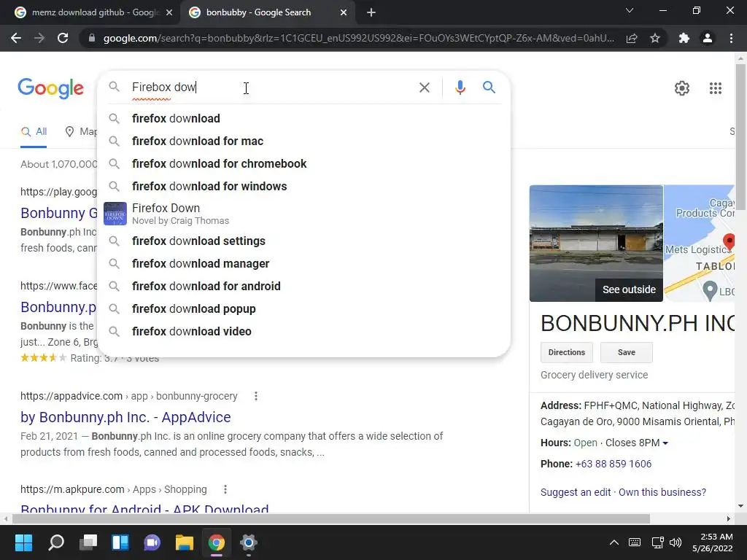747x560 pixels.
Task: Choose firefox download settings suggestion
Action: point(304,241)
